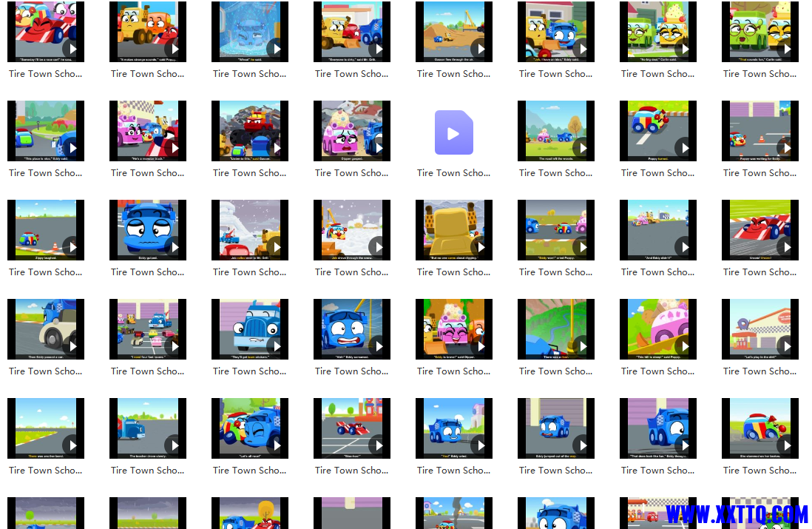Image resolution: width=812 pixels, height=529 pixels.
Task: Play button on nervous blue truck close-up video
Action: point(172,247)
